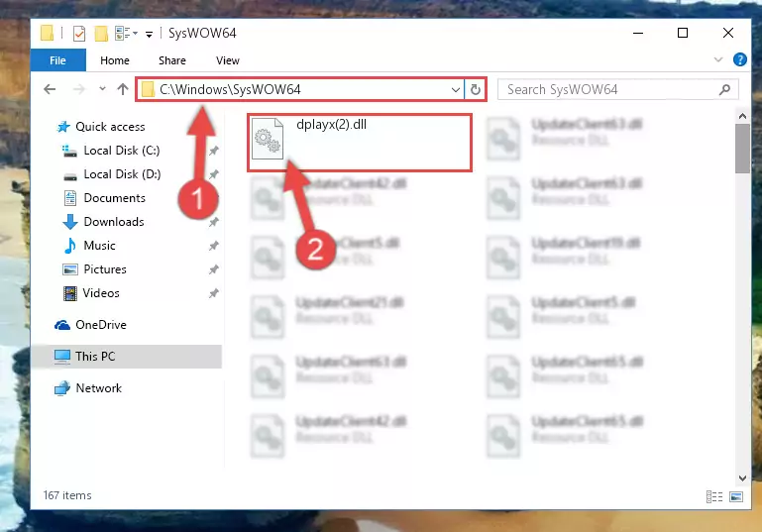Click the search magnifier icon
This screenshot has height=532, width=762.
(x=724, y=89)
